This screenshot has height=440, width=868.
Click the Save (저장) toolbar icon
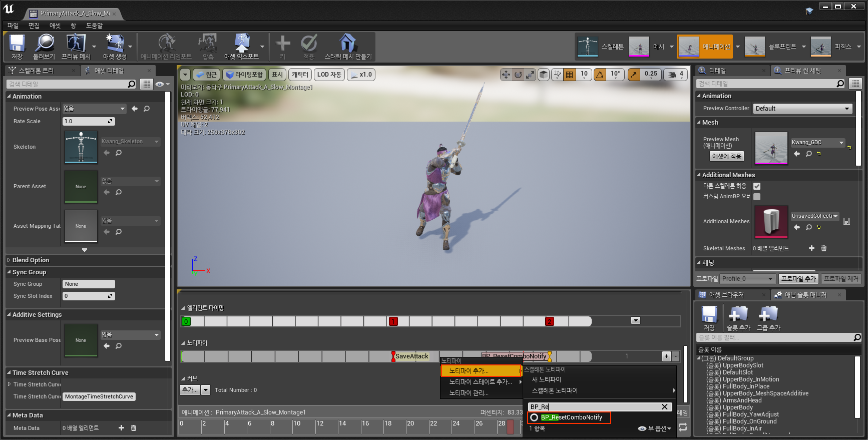17,47
